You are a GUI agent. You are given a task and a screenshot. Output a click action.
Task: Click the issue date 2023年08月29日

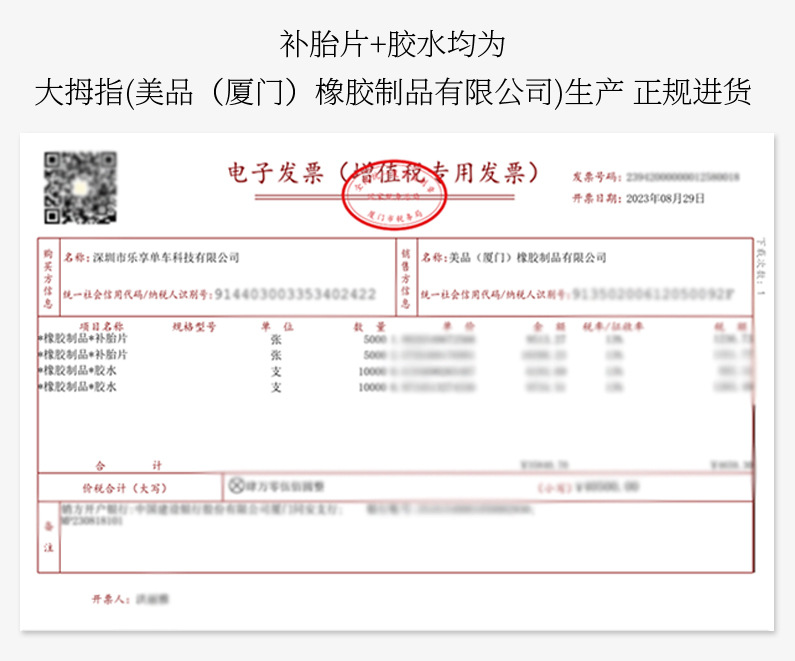click(x=665, y=198)
